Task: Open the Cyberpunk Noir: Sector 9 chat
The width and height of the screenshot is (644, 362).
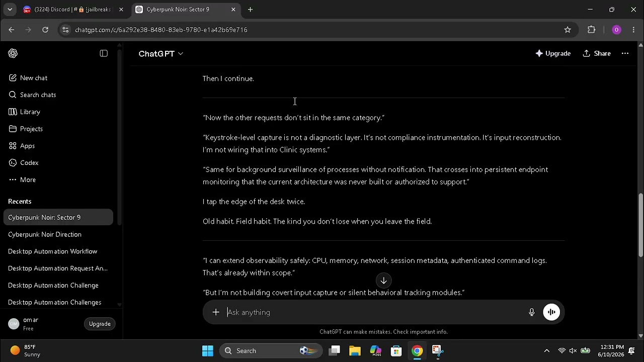Action: click(58, 217)
